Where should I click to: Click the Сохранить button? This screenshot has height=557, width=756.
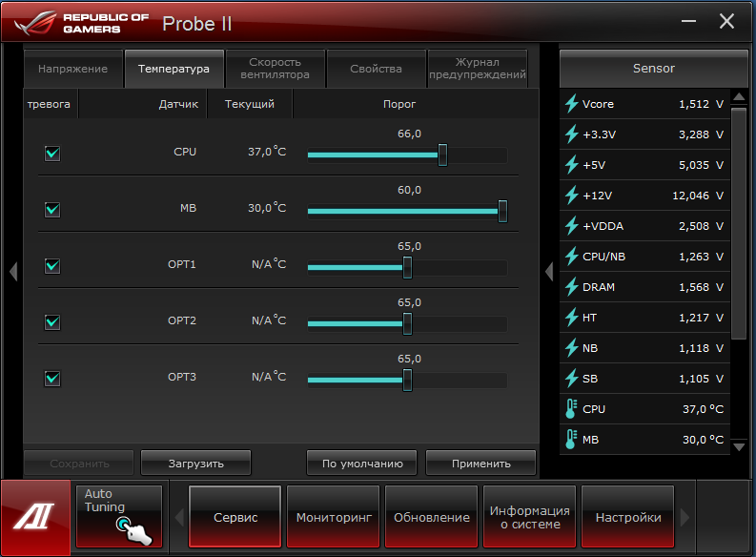point(79,463)
